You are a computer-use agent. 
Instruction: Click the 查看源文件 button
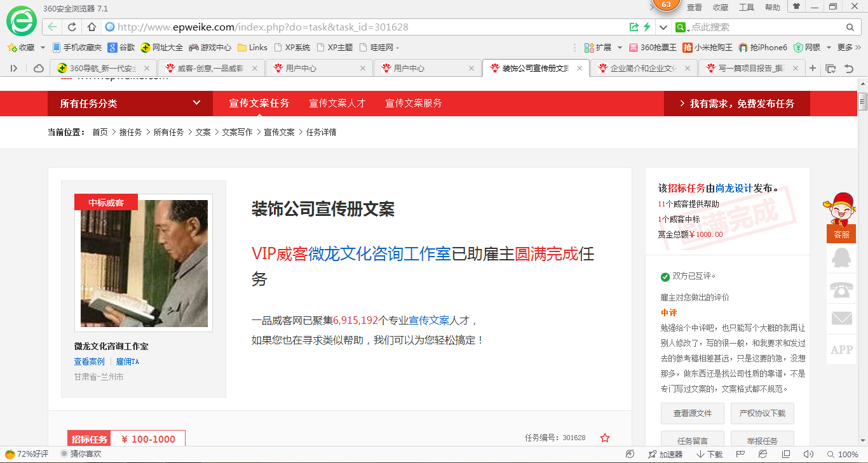click(693, 413)
